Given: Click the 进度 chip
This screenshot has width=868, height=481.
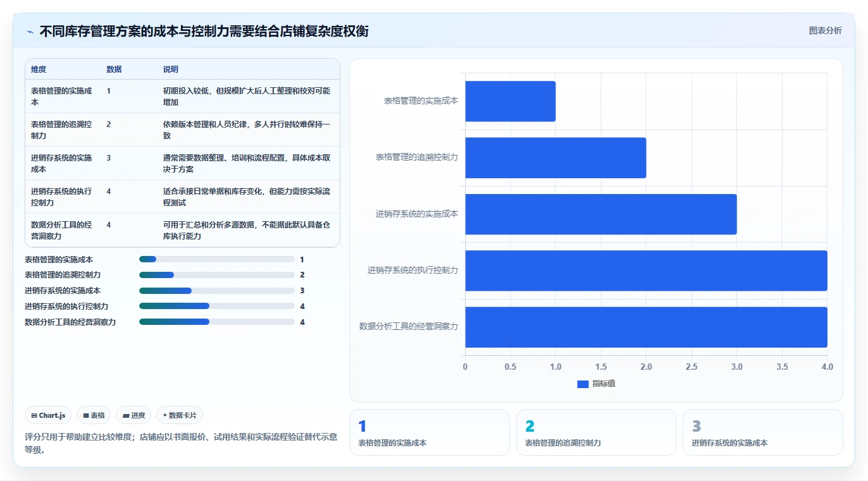Looking at the screenshot, I should 133,415.
